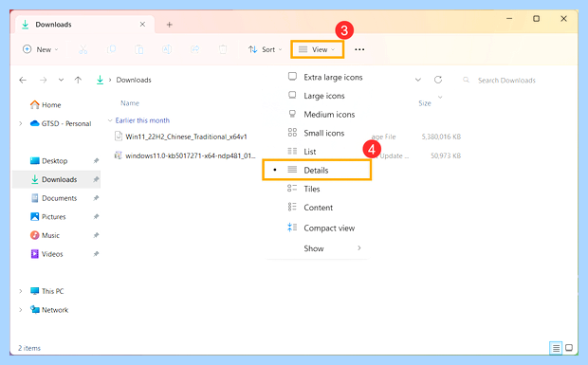Select Large icons view
This screenshot has width=588, height=365.
(316, 96)
